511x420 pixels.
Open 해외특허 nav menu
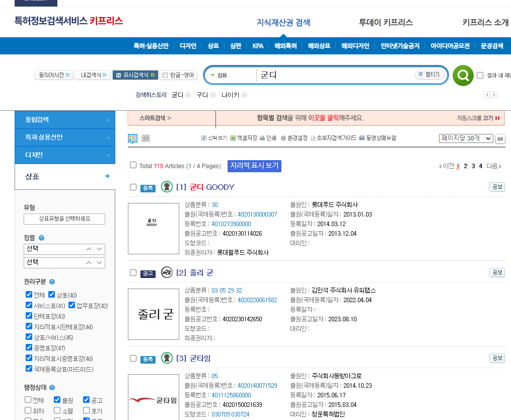(x=285, y=46)
